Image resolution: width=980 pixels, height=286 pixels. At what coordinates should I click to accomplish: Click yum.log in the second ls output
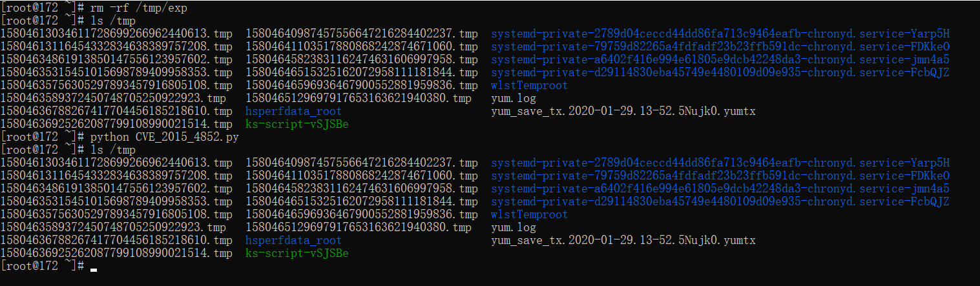point(514,227)
